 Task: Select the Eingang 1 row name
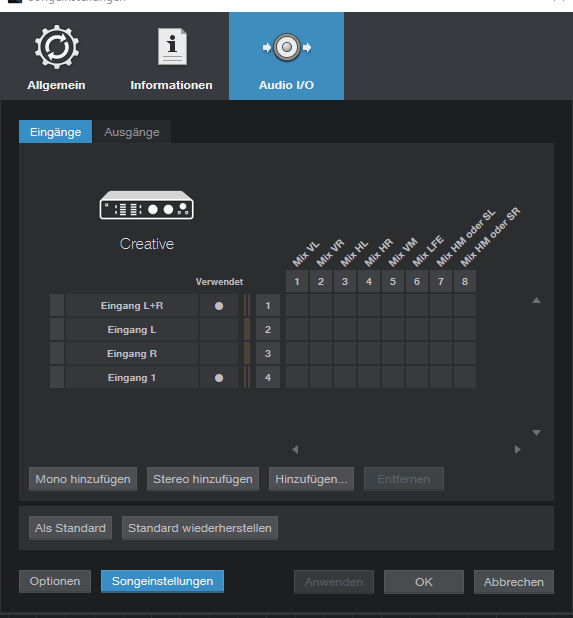[132, 378]
